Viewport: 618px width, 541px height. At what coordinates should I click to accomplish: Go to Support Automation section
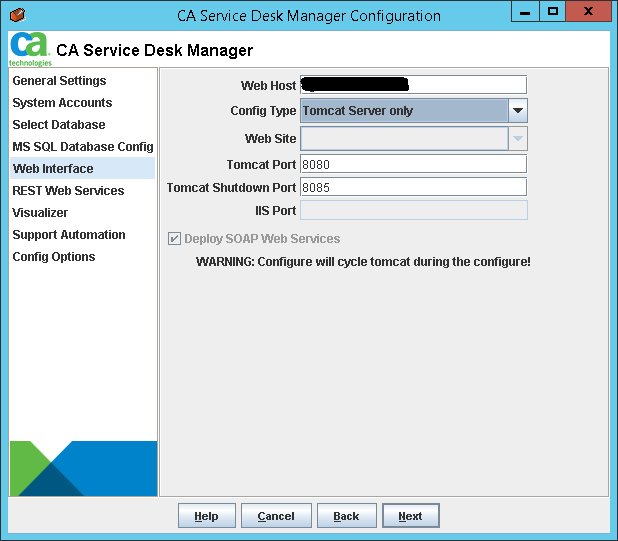(x=69, y=235)
